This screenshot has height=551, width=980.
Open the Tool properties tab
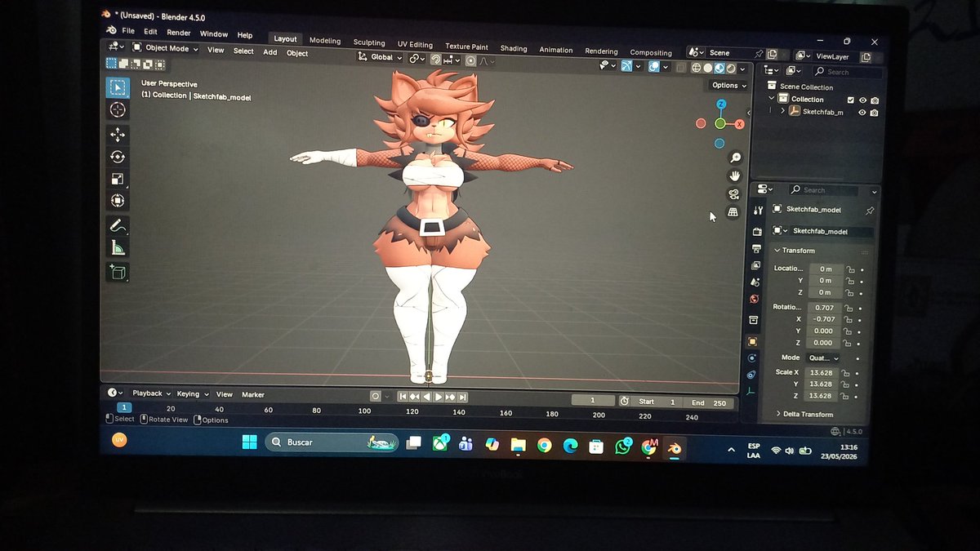(758, 211)
